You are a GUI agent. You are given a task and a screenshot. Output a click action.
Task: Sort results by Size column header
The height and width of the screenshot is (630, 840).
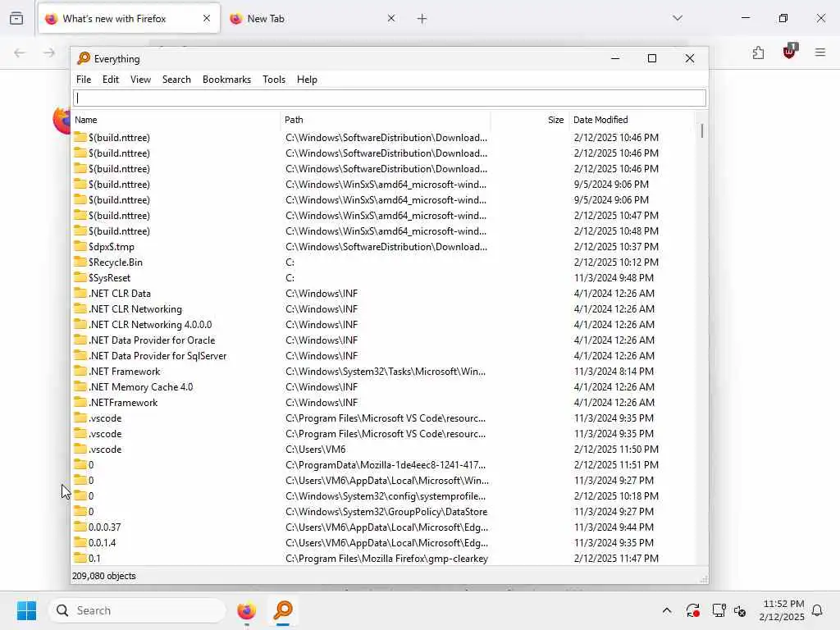coord(529,120)
